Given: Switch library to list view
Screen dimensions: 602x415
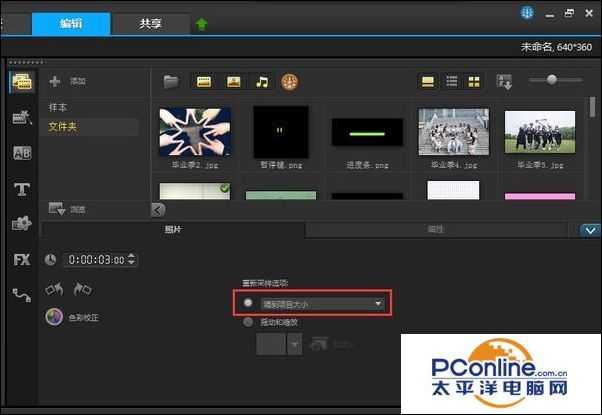Looking at the screenshot, I should coord(452,81).
